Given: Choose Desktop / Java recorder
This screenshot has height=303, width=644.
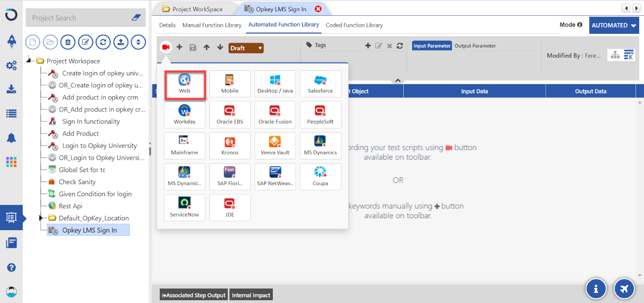Looking at the screenshot, I should (x=275, y=84).
